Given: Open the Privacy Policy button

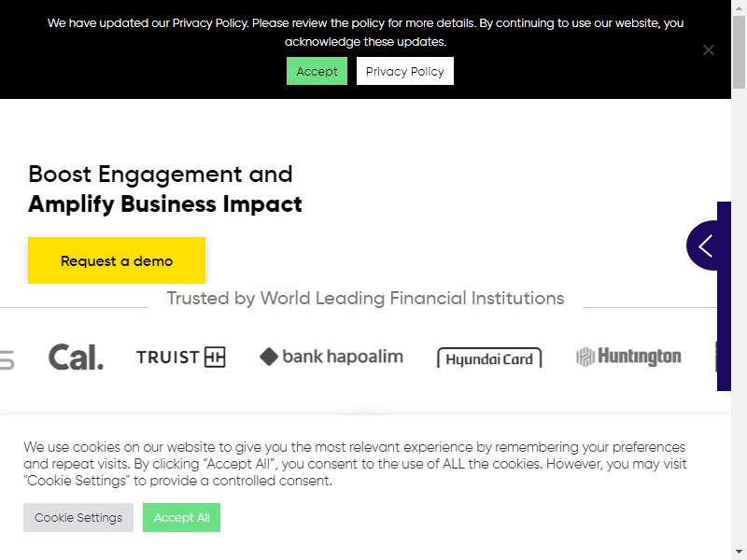Looking at the screenshot, I should pos(405,71).
